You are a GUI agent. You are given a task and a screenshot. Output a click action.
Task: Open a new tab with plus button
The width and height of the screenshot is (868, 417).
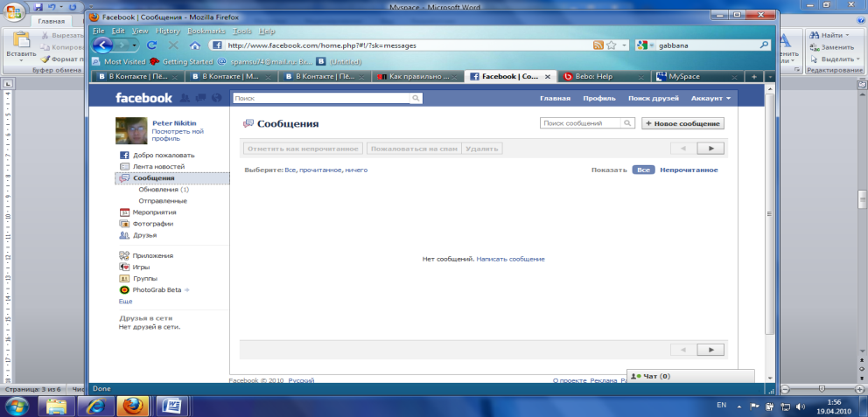pyautogui.click(x=754, y=76)
